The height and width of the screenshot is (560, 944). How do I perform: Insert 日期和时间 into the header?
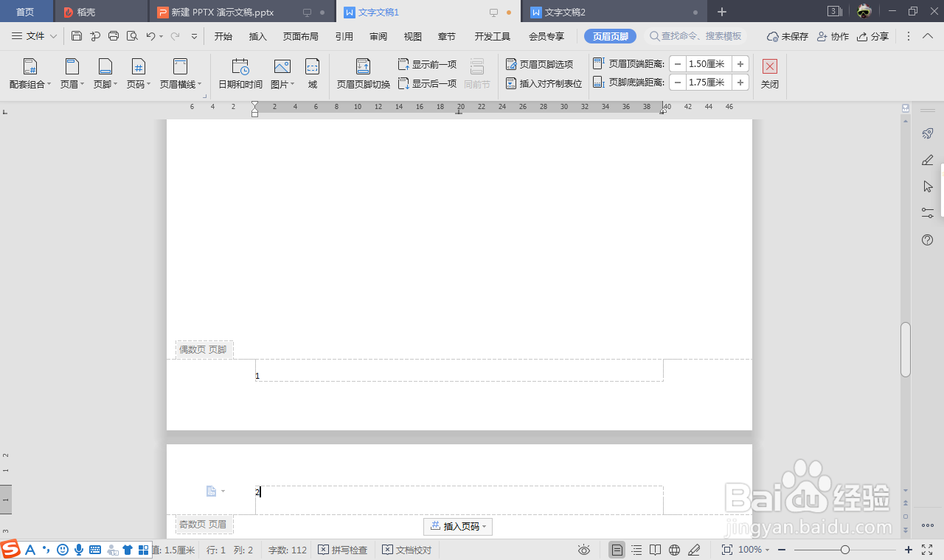pos(240,74)
